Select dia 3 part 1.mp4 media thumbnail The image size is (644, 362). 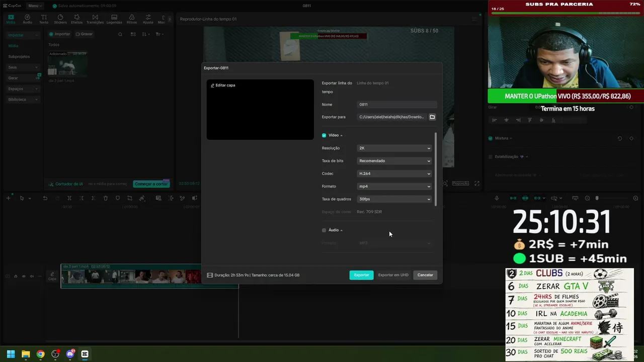tap(67, 64)
